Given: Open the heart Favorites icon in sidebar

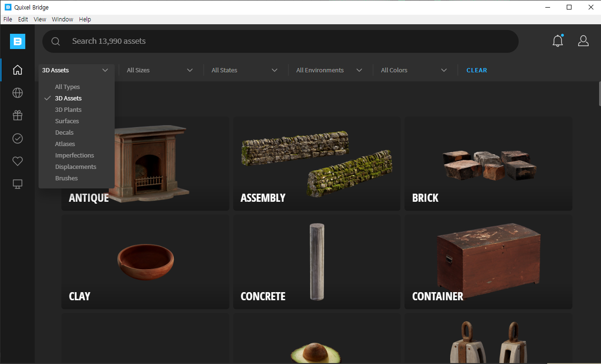Looking at the screenshot, I should click(x=18, y=161).
